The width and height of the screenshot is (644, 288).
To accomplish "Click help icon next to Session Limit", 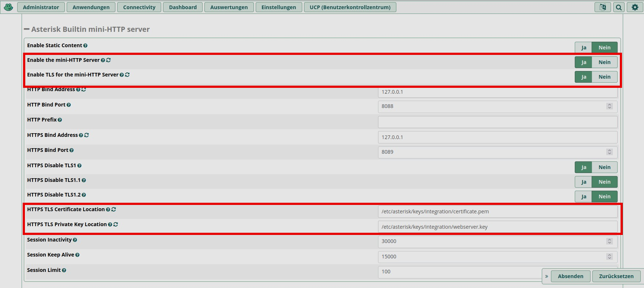I will (x=64, y=270).
